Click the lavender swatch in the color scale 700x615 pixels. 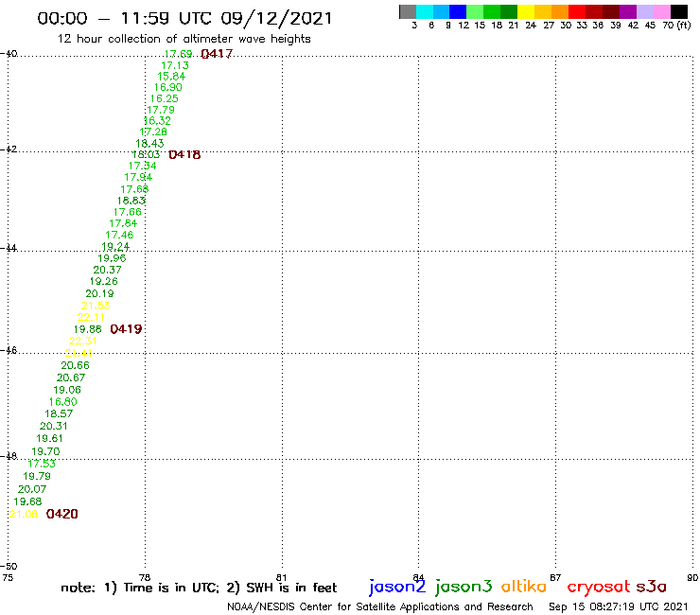coord(644,11)
